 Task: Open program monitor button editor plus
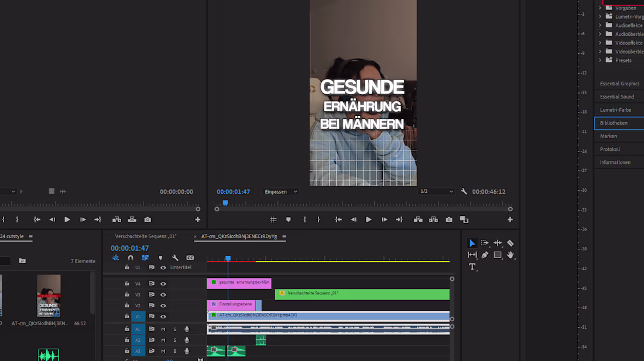point(510,220)
